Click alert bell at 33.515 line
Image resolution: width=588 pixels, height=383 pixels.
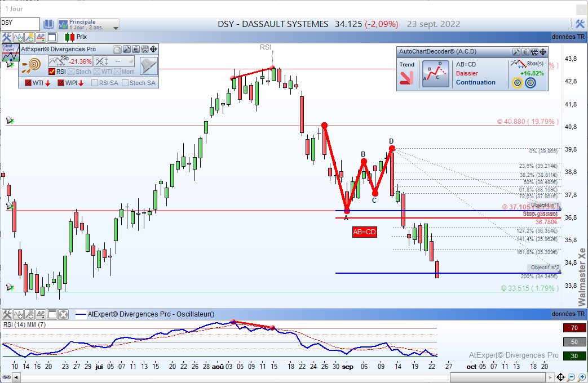tap(10, 287)
